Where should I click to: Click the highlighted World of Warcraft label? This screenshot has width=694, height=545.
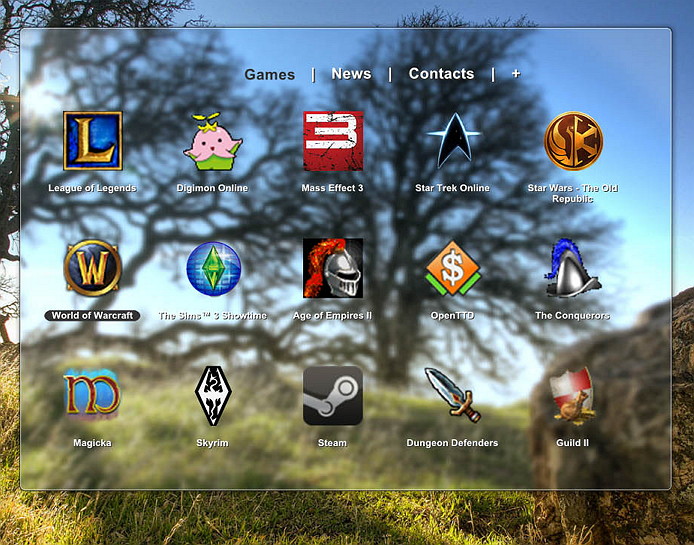coord(92,315)
